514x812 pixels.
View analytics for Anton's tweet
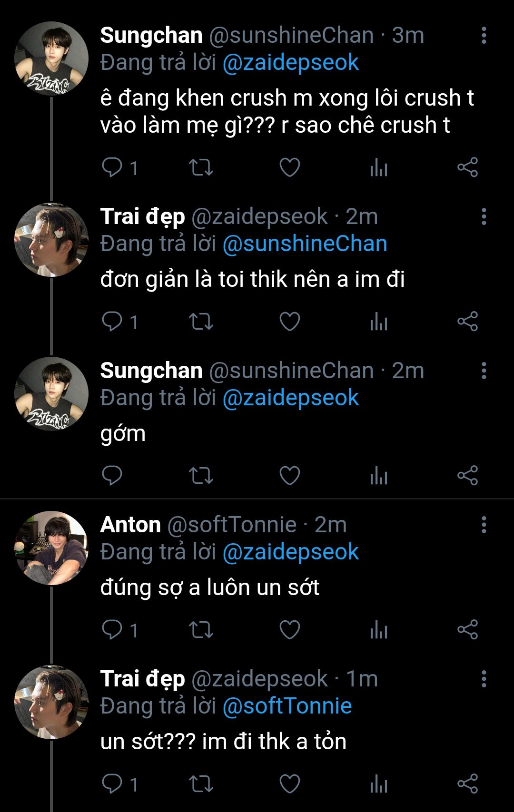(x=379, y=630)
